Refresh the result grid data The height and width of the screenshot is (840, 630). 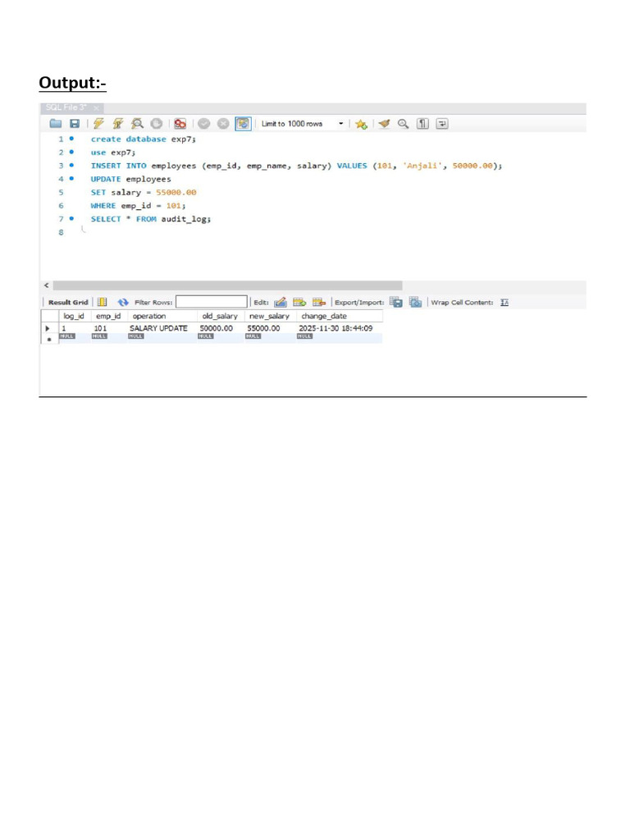123,302
